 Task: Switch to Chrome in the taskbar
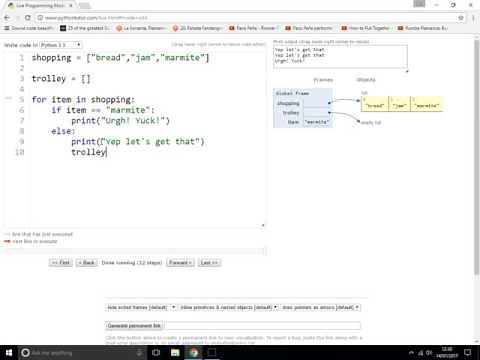coord(194,353)
